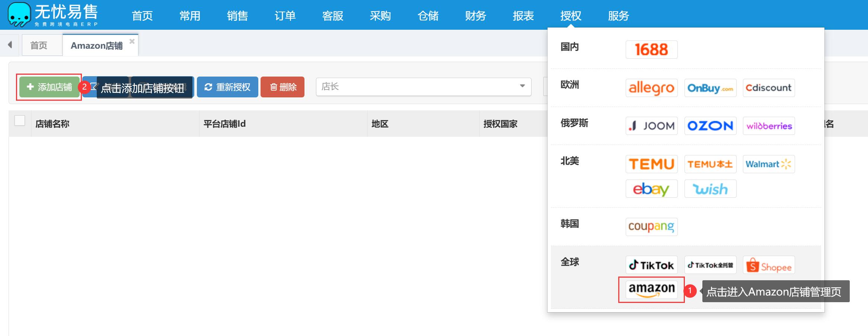Image resolution: width=868 pixels, height=336 pixels.
Task: Click the Shopee platform logo
Action: (x=769, y=265)
